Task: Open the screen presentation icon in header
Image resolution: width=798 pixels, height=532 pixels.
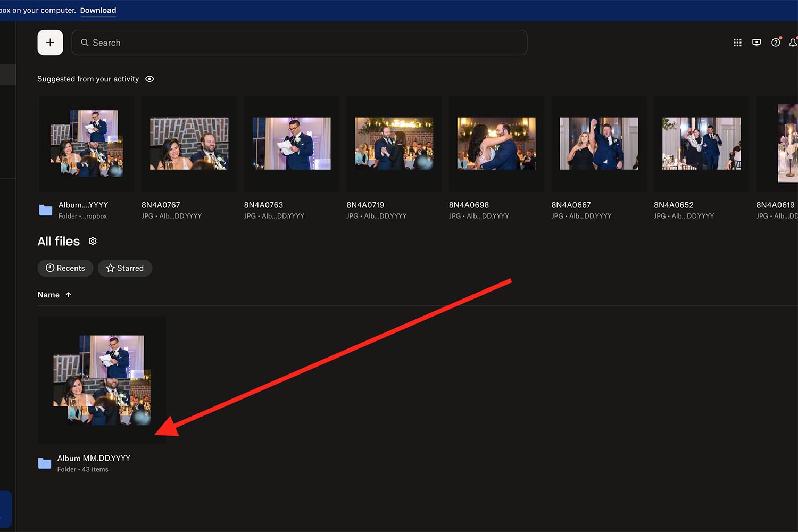Action: coord(757,43)
